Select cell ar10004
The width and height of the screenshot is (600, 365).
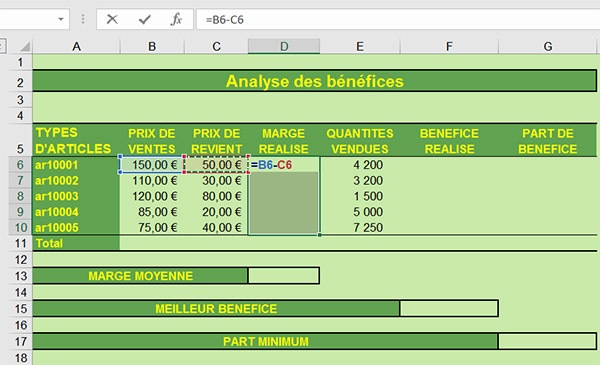pos(76,212)
